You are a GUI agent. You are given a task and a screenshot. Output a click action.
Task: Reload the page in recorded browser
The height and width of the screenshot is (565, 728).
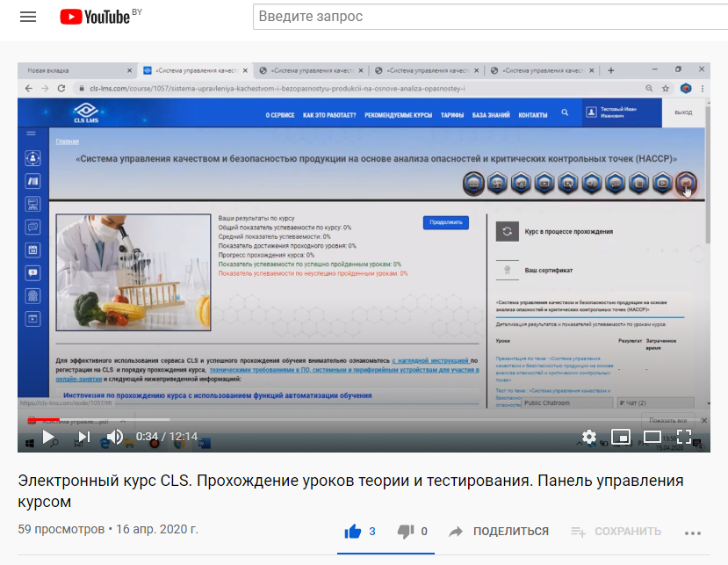click(61, 88)
